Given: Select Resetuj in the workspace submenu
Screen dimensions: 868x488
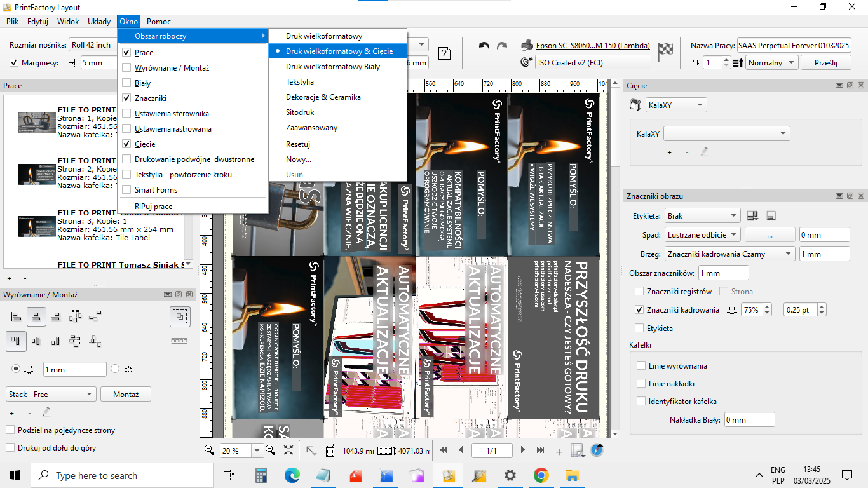Looking at the screenshot, I should (x=298, y=144).
